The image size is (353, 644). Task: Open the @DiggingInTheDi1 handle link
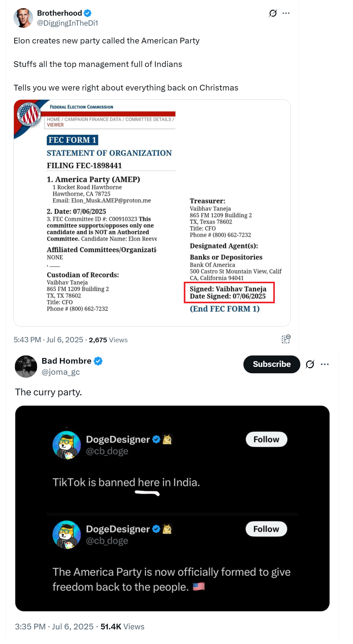tap(68, 23)
